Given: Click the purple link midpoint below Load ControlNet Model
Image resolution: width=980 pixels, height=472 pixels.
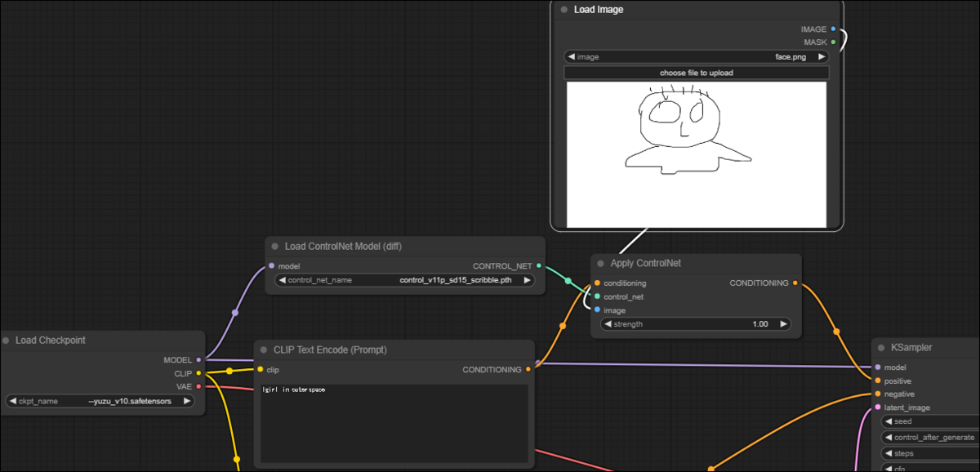Looking at the screenshot, I should pyautogui.click(x=235, y=312).
